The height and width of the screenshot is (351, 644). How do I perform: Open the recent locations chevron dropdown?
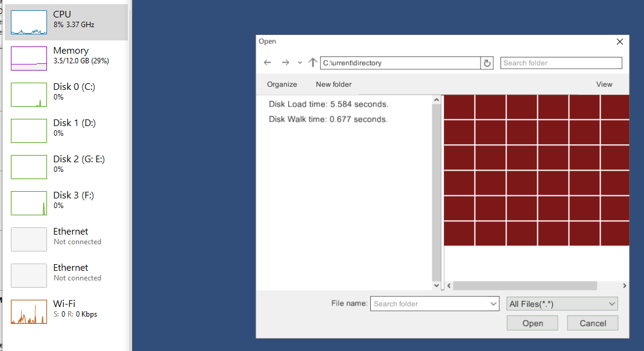tap(300, 63)
